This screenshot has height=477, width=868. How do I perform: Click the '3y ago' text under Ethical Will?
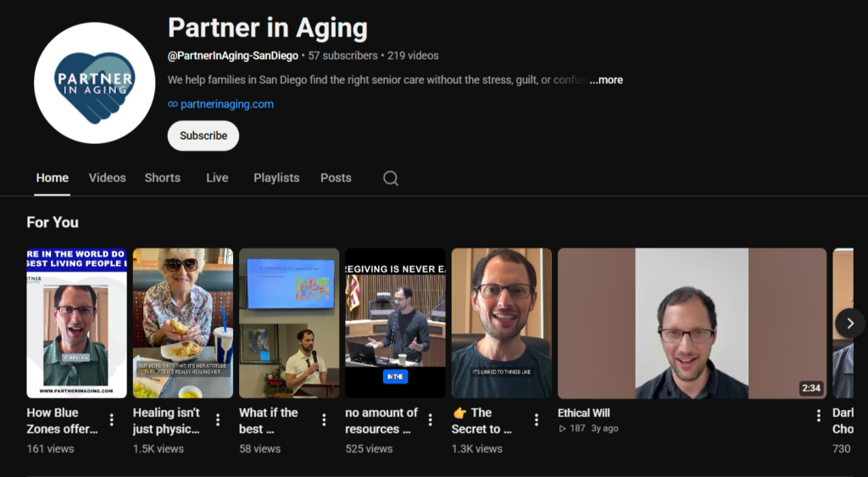(x=604, y=429)
